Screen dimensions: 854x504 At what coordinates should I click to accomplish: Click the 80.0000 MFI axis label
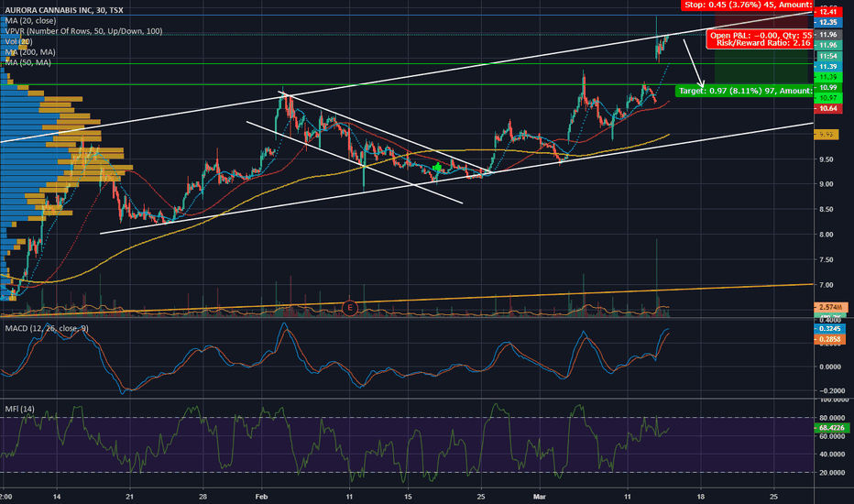coord(832,418)
